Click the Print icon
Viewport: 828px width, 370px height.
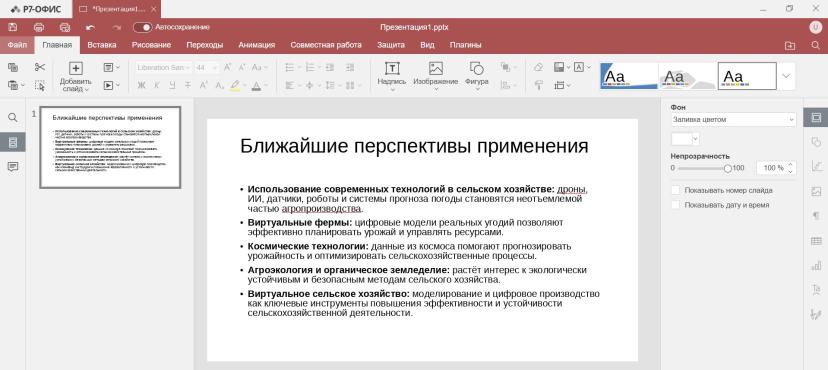tap(39, 27)
